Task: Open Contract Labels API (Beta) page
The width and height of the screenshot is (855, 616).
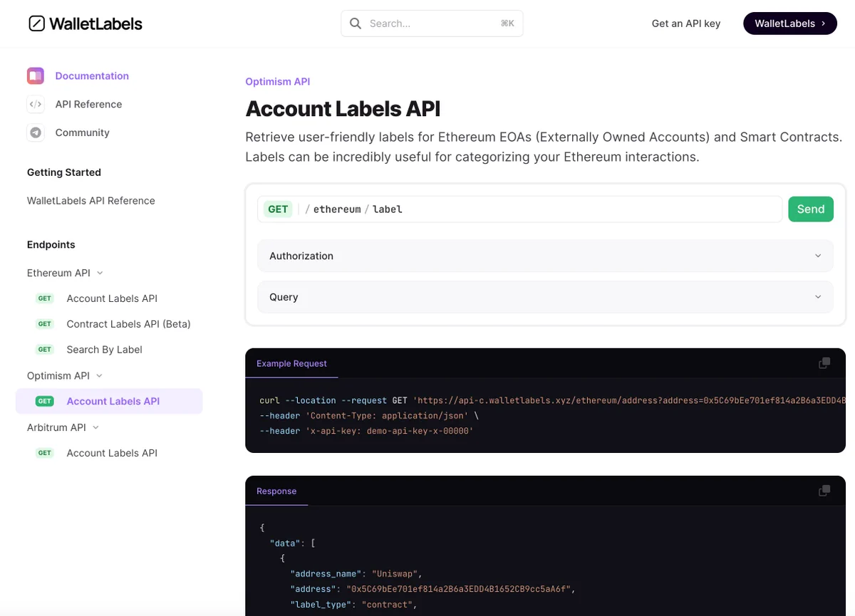Action: point(128,324)
